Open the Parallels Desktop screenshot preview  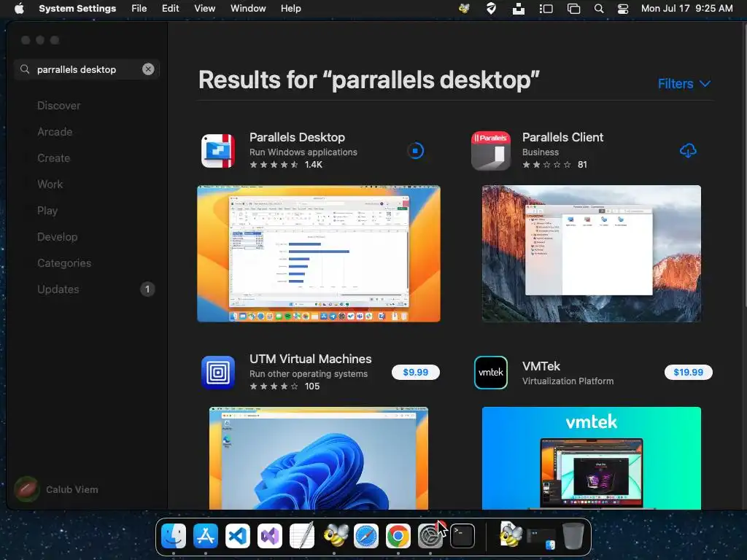tap(318, 254)
